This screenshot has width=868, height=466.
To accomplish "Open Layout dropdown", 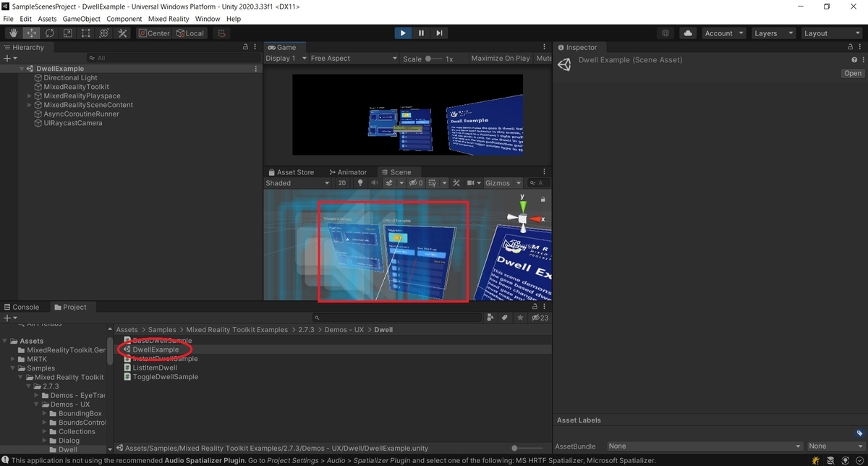I will pos(831,33).
